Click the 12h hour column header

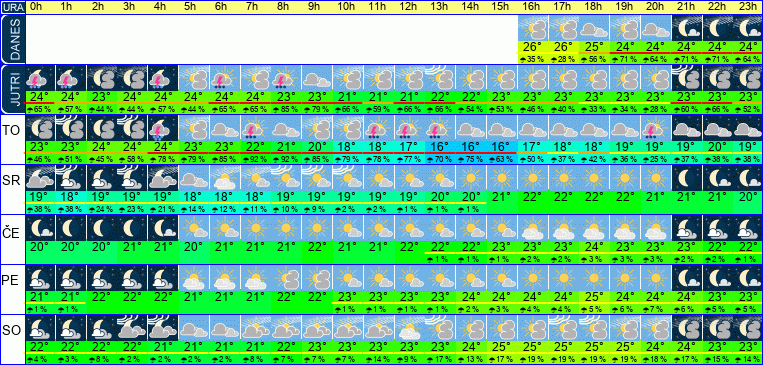tap(408, 7)
